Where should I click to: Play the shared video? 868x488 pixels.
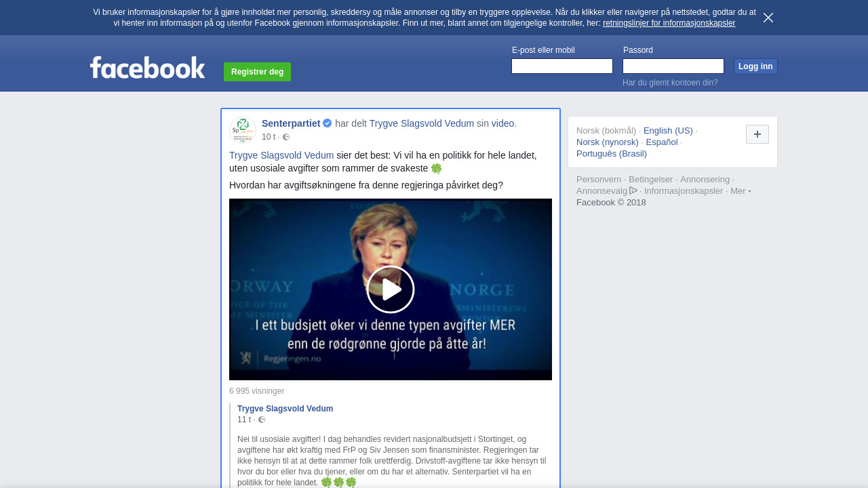point(391,289)
